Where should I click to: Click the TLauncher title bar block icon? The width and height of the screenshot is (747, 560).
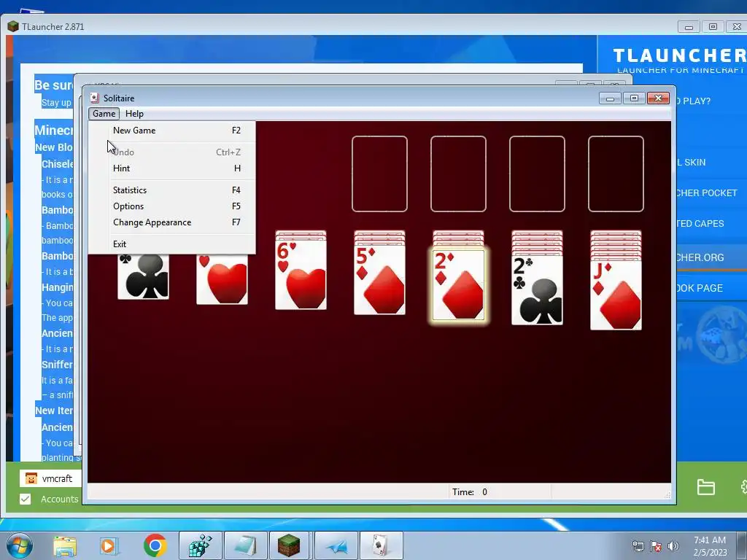pos(13,27)
